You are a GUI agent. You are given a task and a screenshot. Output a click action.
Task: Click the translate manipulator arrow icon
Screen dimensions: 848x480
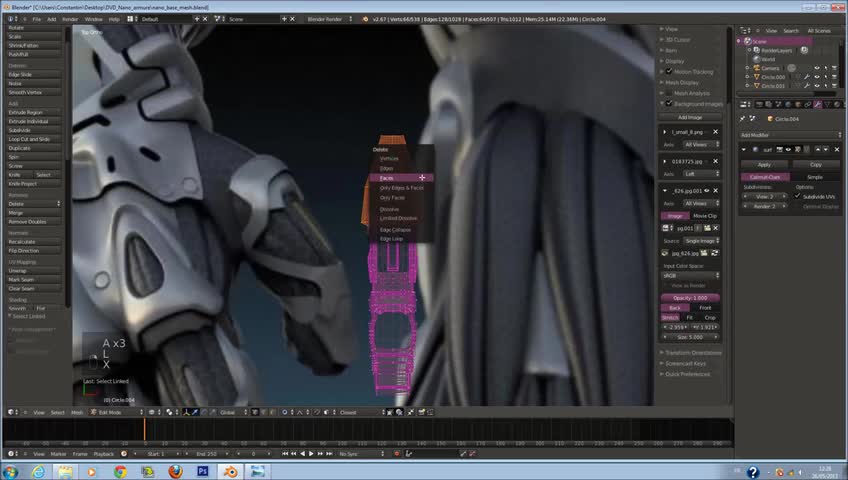coord(195,412)
